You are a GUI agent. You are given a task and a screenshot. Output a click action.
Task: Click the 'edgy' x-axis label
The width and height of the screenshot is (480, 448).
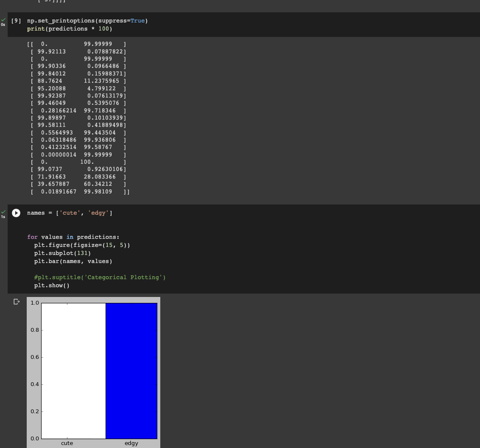[x=131, y=443]
